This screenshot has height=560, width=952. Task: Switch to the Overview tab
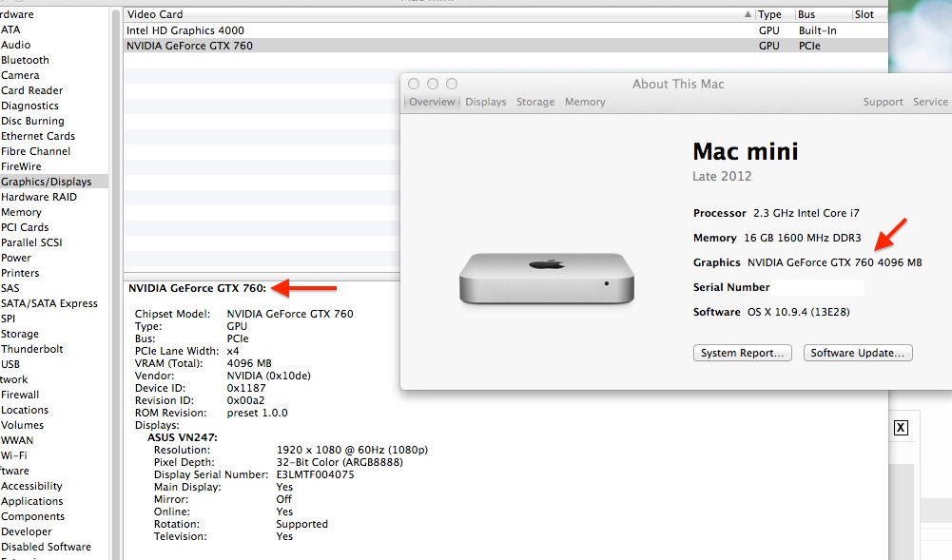tap(432, 102)
